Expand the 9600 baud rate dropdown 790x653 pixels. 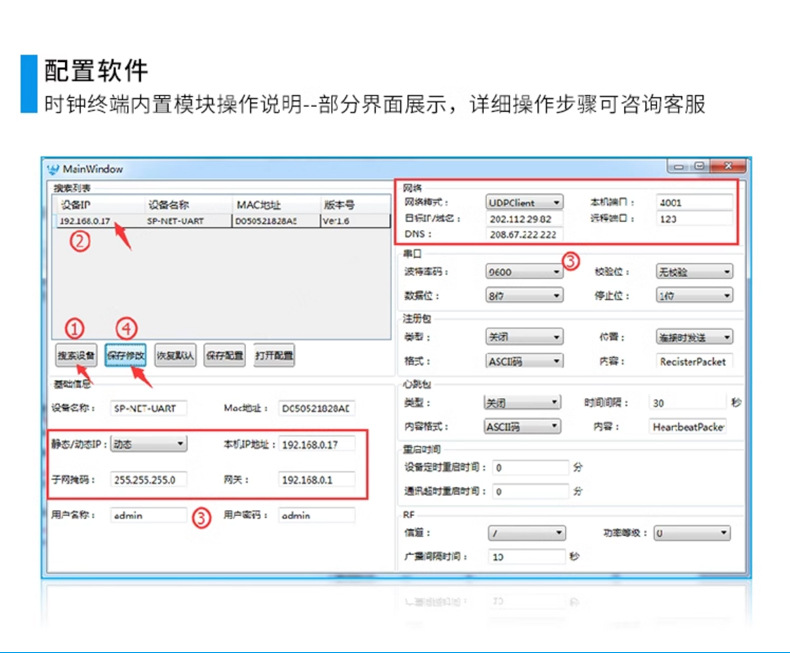tap(524, 272)
